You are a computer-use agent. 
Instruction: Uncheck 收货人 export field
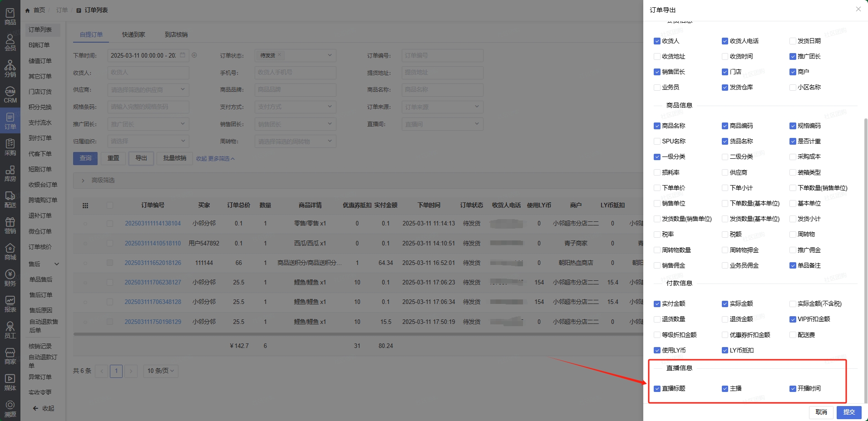click(x=657, y=41)
